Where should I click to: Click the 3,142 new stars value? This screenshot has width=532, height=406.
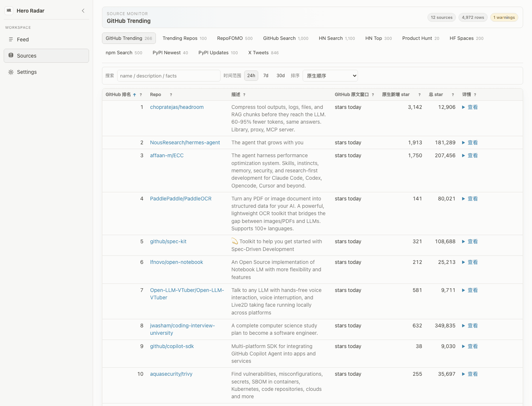(415, 107)
